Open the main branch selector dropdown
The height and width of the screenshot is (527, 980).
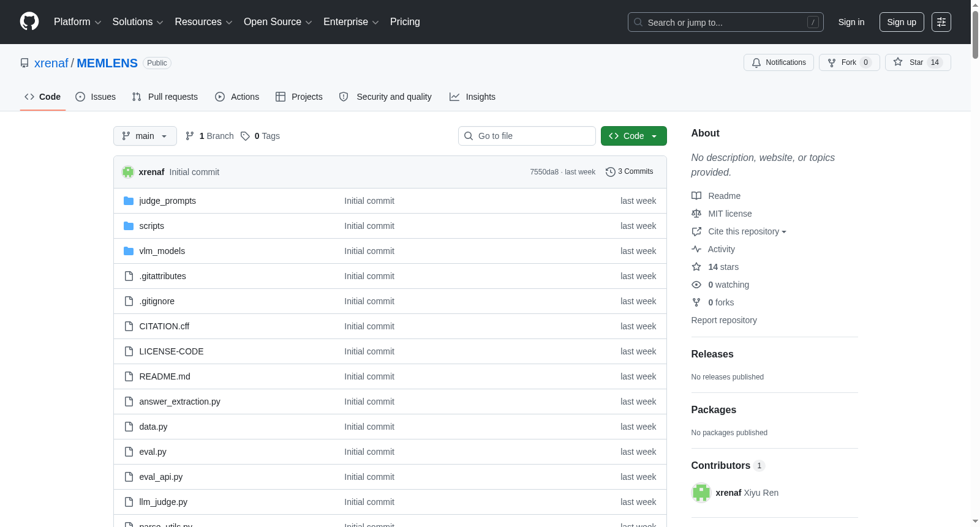(x=145, y=136)
